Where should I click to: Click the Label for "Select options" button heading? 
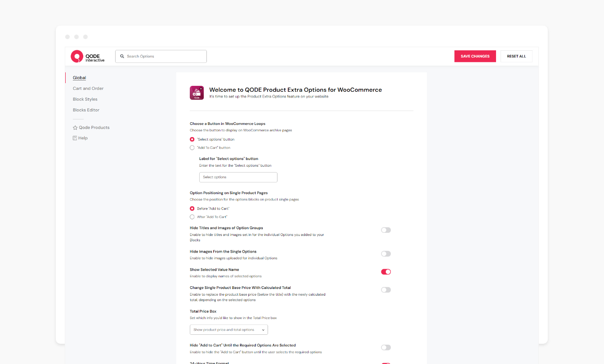(x=228, y=159)
